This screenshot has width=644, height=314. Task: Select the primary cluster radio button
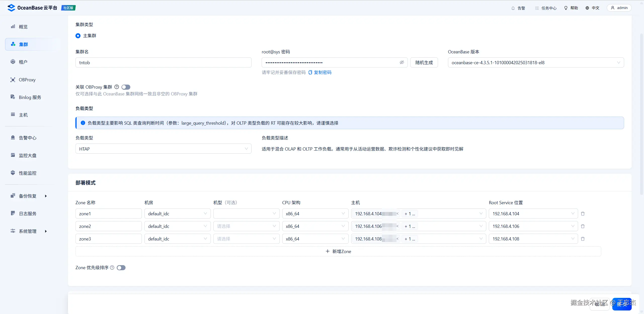tap(78, 36)
